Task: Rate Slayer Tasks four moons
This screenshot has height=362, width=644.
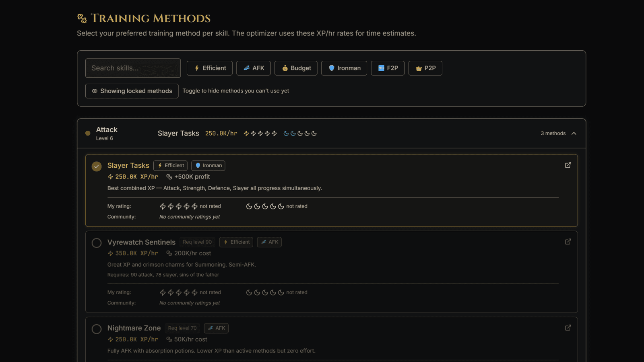Action: coord(273,206)
